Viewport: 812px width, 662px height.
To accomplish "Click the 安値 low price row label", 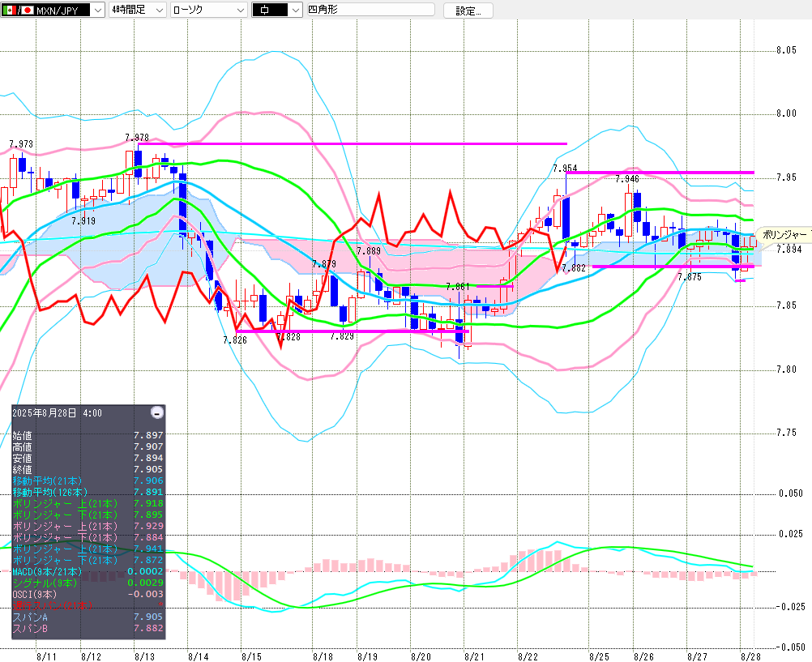I will (x=22, y=458).
